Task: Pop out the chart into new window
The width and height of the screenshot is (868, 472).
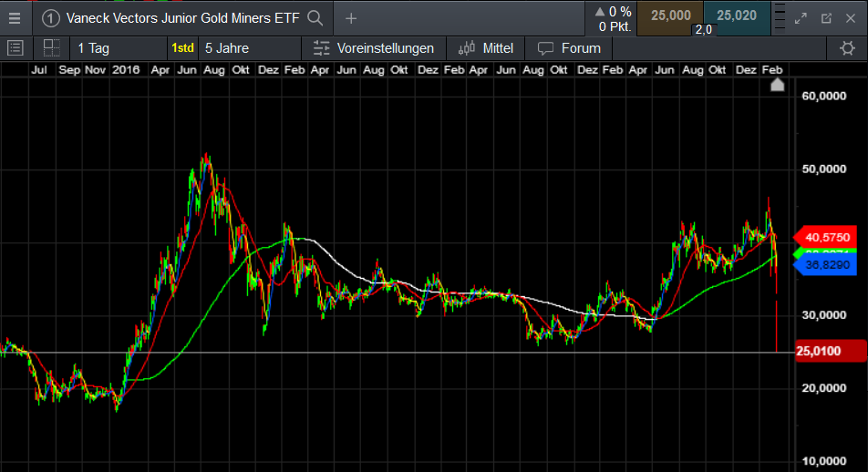Action: coord(826,17)
